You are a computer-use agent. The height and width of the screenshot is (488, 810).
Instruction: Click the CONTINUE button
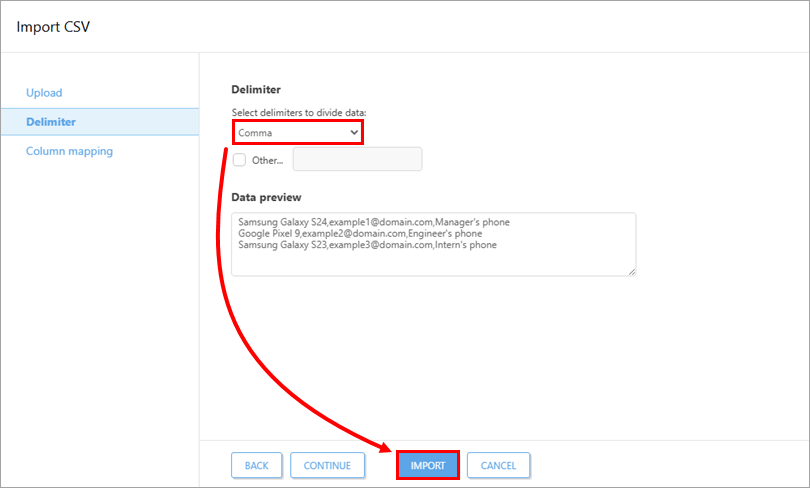327,465
